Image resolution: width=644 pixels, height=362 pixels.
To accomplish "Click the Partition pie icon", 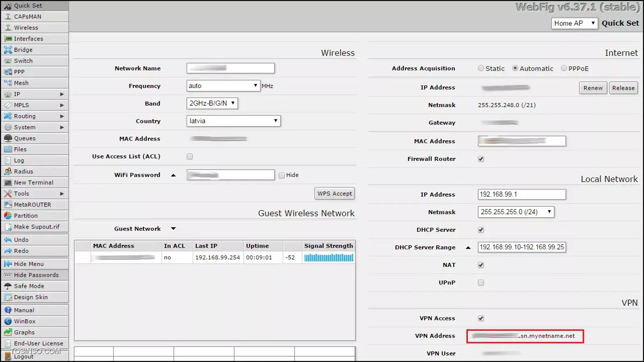I will point(8,216).
